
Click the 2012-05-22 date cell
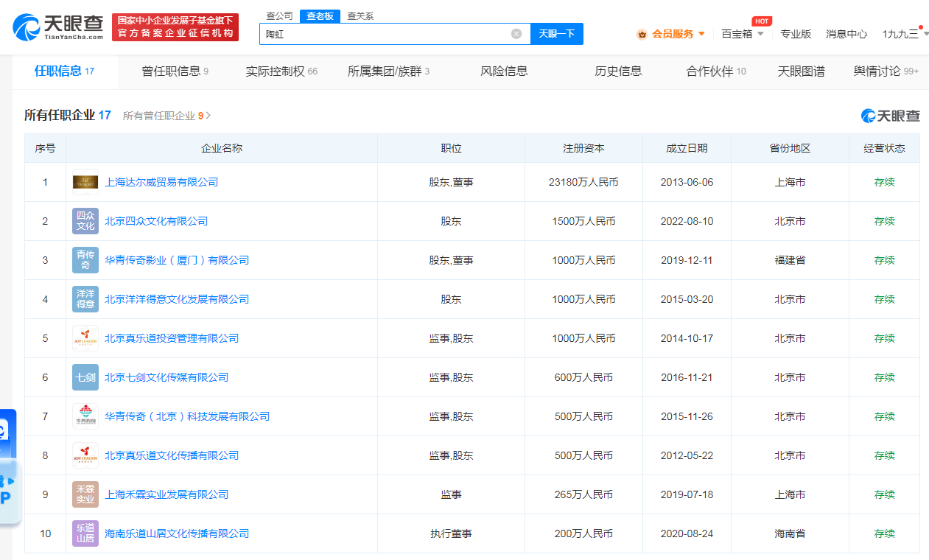(687, 455)
